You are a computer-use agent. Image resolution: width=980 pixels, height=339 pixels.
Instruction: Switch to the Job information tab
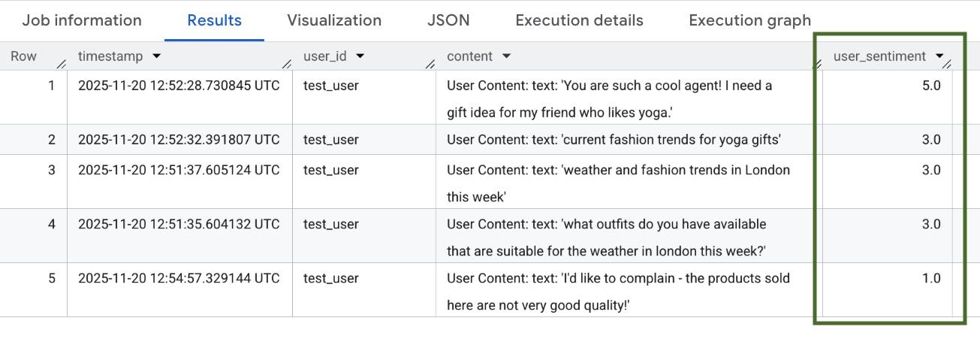click(x=82, y=20)
